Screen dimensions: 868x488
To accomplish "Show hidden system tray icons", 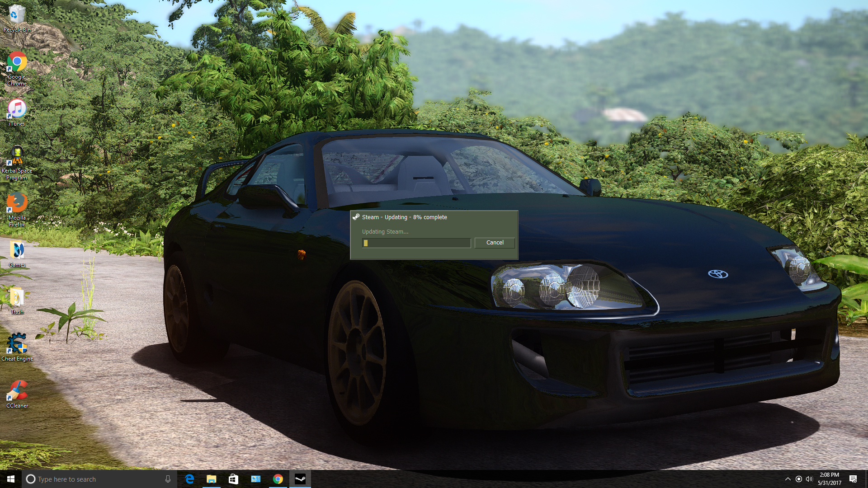I will pos(788,479).
